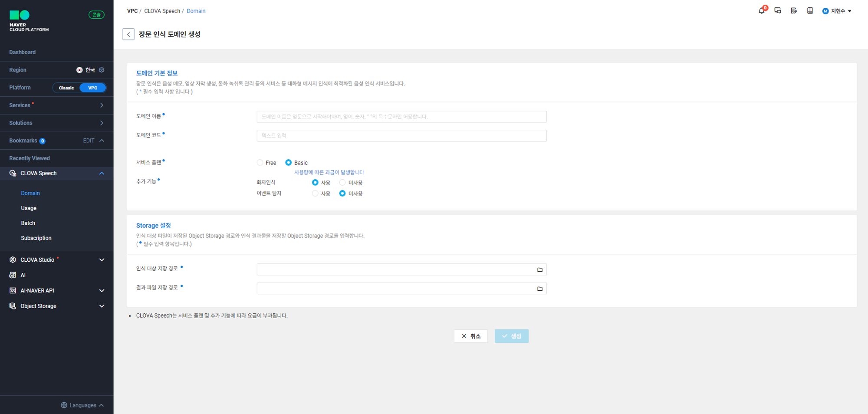Click the Naver Cloud Platform logo
This screenshot has height=414, width=868.
point(29,21)
